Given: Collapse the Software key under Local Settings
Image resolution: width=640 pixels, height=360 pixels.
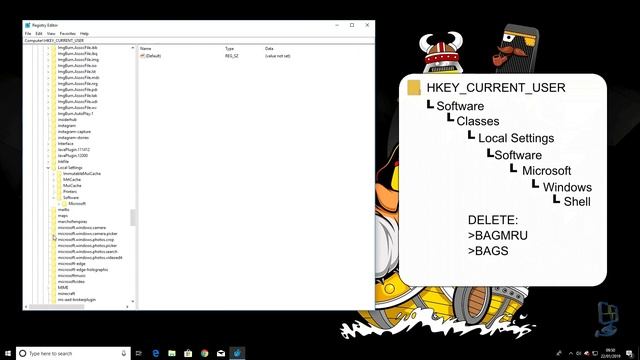Looking at the screenshot, I should click(53, 198).
